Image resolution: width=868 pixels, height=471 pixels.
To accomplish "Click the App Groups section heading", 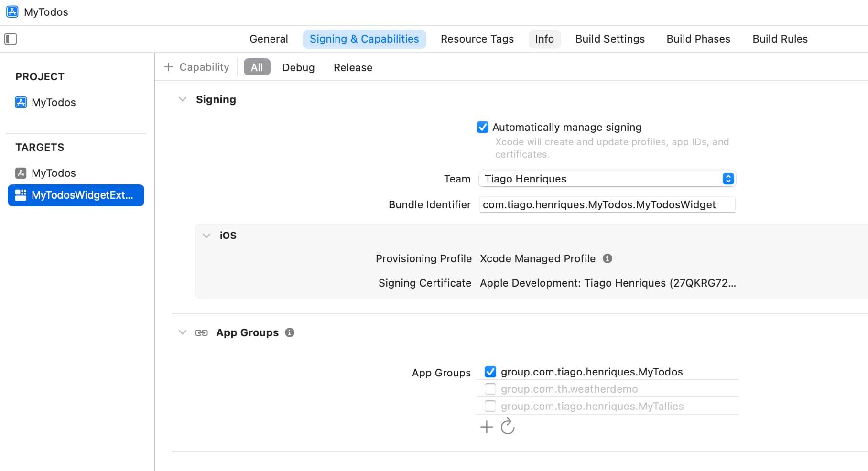I will [x=247, y=332].
